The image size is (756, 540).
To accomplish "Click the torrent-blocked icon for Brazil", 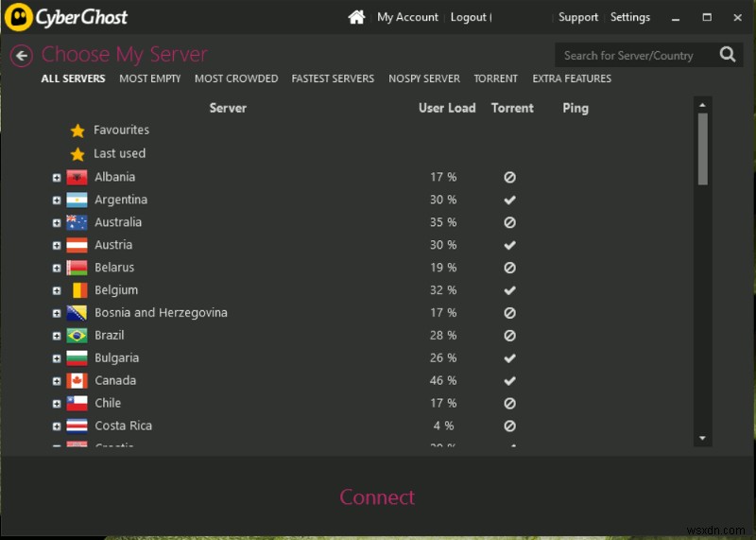I will click(509, 336).
